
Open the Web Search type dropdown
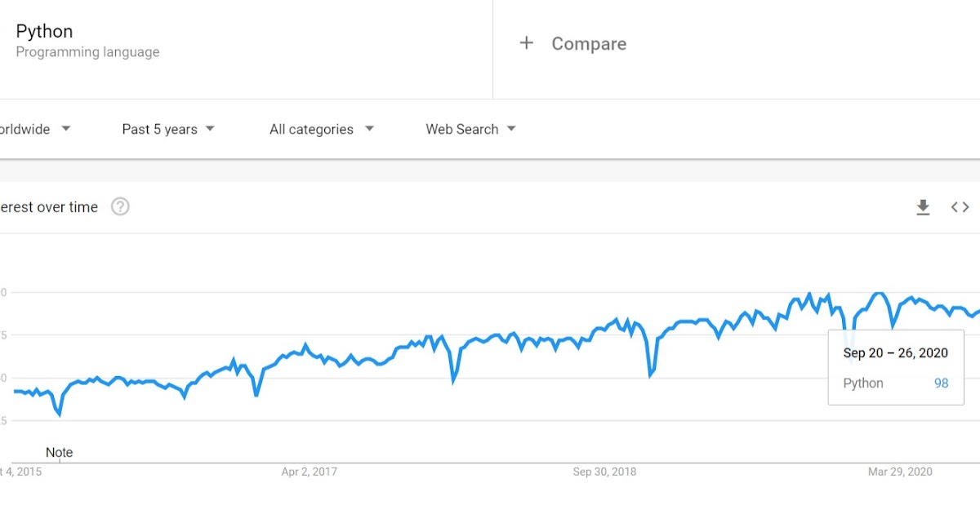coord(471,129)
